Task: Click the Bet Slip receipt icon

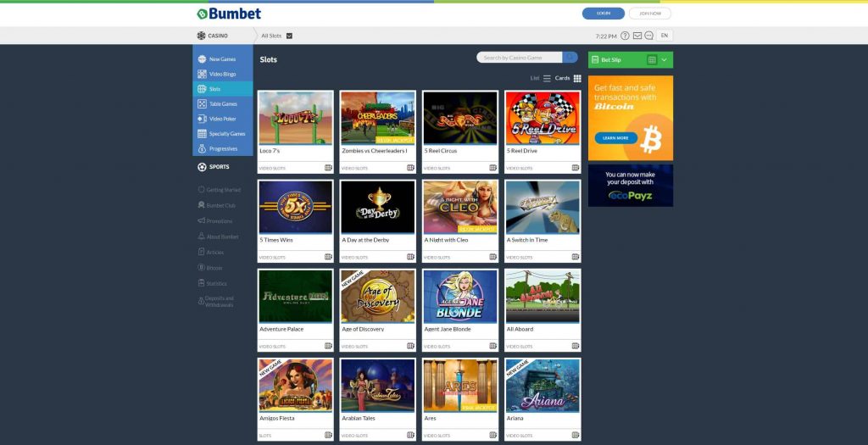Action: [x=595, y=60]
